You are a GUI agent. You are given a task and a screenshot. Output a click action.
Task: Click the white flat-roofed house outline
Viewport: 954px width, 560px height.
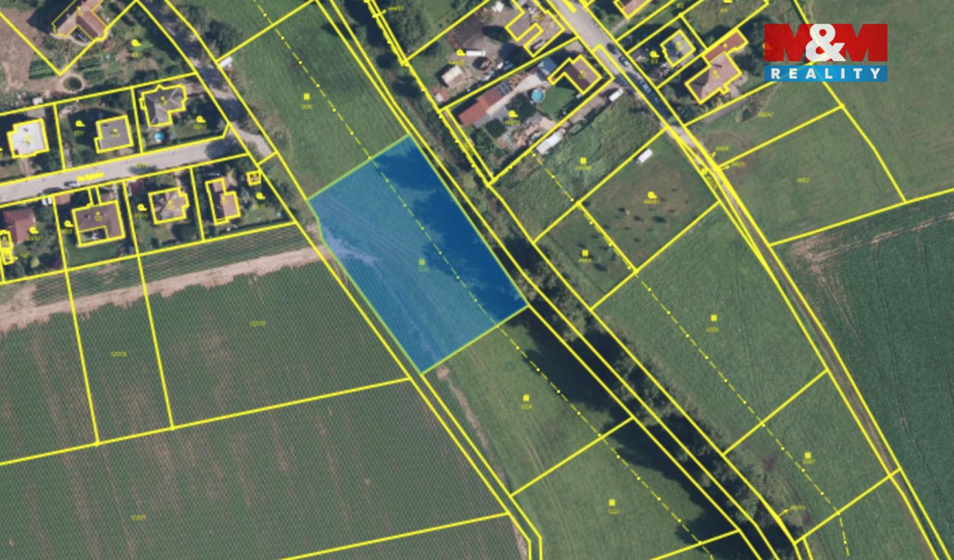click(x=29, y=138)
